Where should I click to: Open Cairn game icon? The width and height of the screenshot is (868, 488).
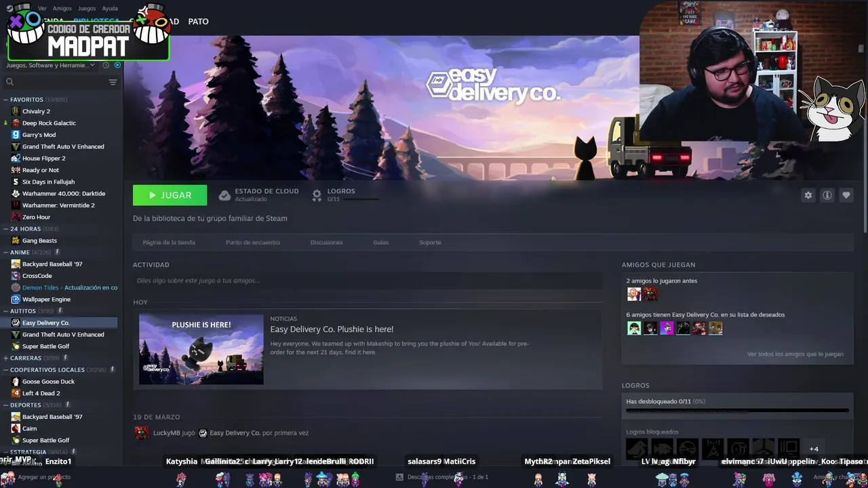point(16,428)
